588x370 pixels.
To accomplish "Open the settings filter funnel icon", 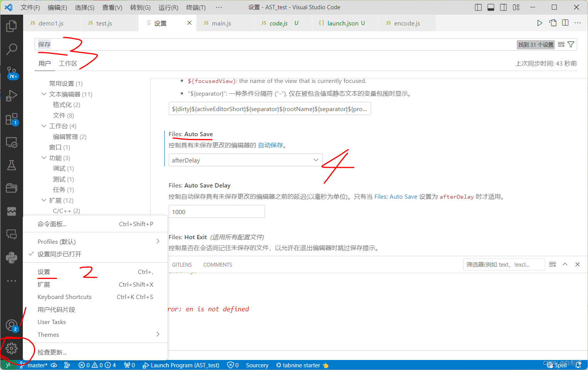I will point(571,44).
